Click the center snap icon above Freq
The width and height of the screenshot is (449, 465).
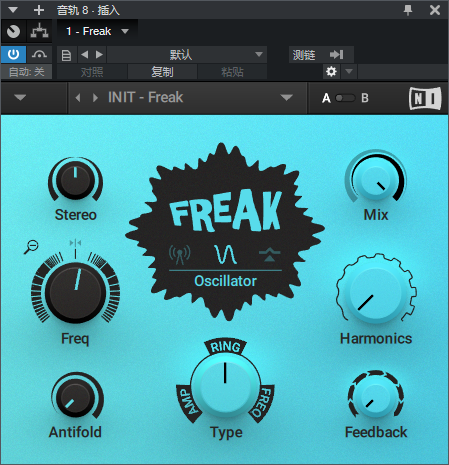point(75,243)
